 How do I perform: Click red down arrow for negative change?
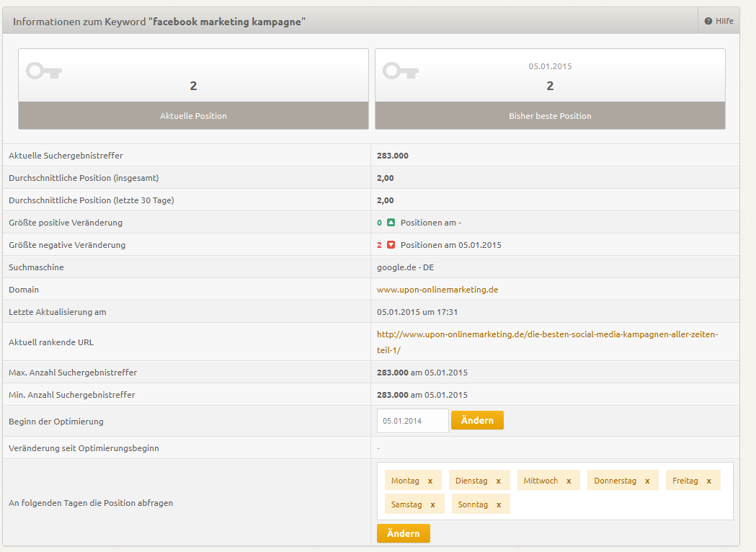point(391,245)
